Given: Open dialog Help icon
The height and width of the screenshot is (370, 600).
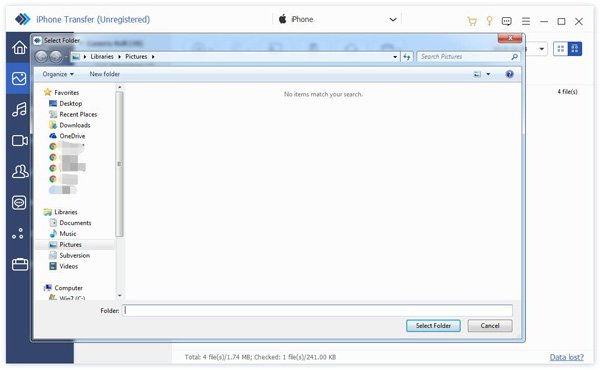Looking at the screenshot, I should tap(509, 74).
